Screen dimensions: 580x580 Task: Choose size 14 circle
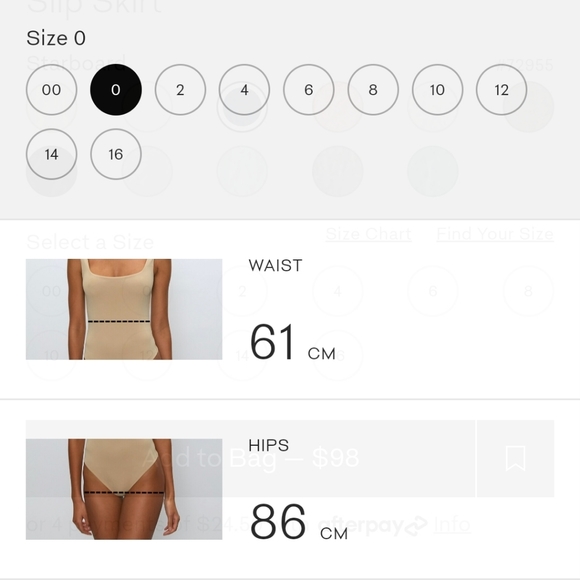click(51, 154)
